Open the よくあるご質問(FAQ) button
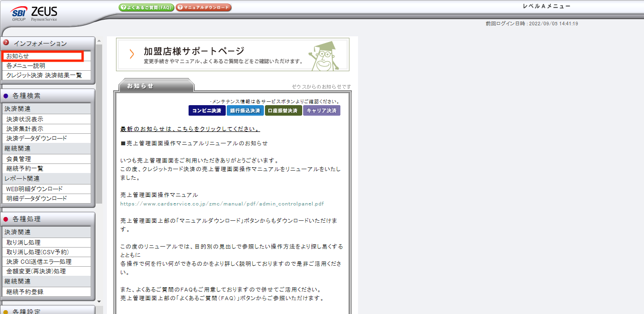 [x=146, y=8]
